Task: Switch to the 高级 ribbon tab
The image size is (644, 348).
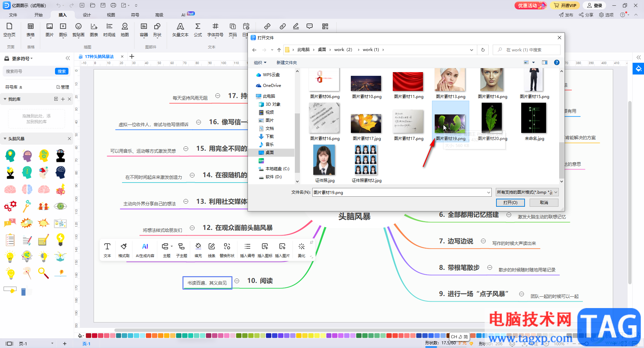Action: tap(159, 15)
